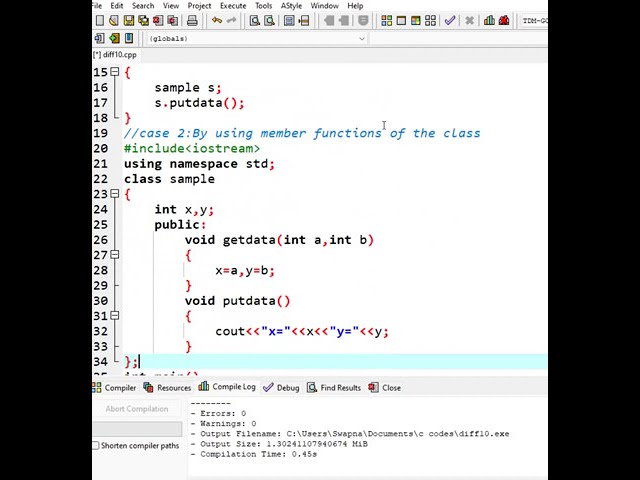The image size is (640, 480).
Task: Click the 'Warnings: 0' line in compile log
Action: (x=223, y=424)
